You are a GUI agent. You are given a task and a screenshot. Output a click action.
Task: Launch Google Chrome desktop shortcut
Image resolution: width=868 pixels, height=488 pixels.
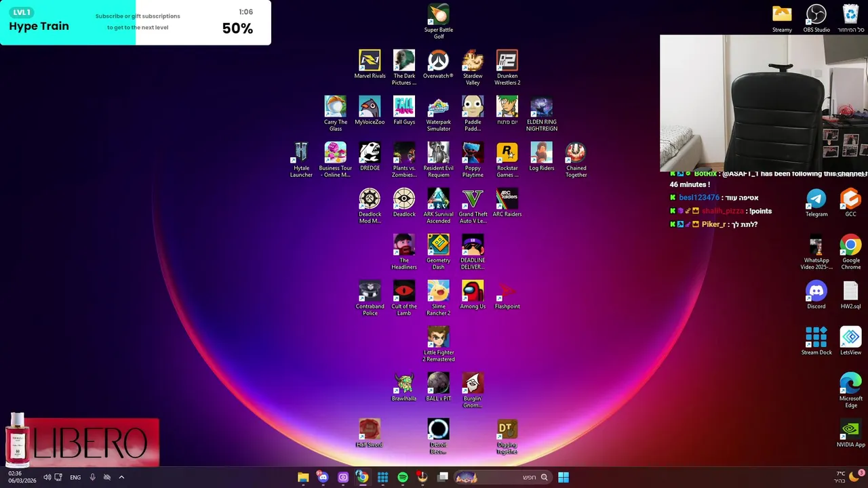tap(850, 251)
